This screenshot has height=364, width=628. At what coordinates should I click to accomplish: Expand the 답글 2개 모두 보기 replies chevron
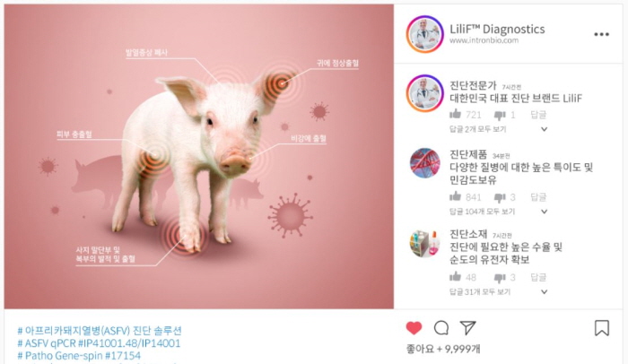pos(544,129)
